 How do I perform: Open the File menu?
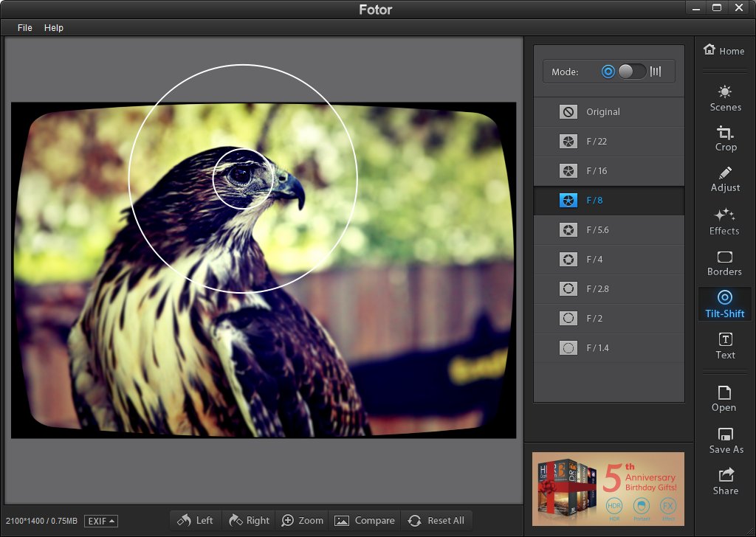coord(25,27)
